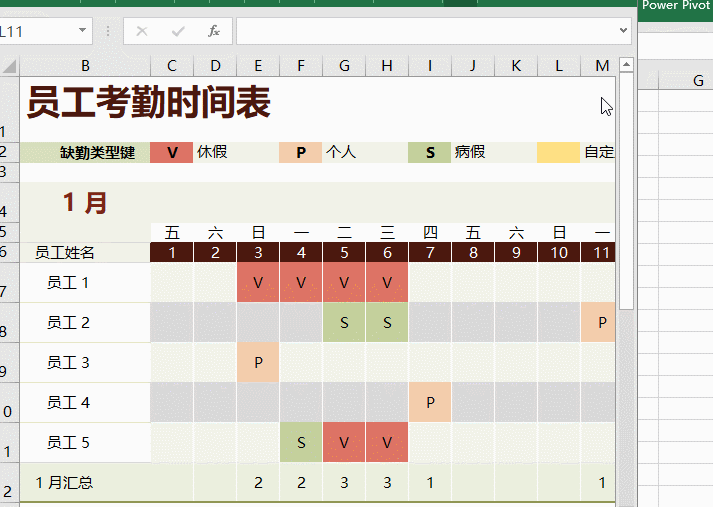Click the Cancel entry X icon

pyautogui.click(x=142, y=31)
